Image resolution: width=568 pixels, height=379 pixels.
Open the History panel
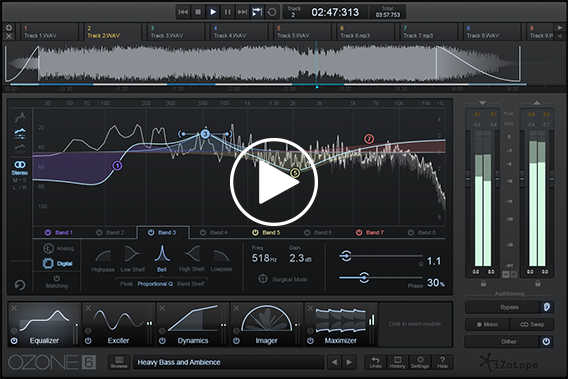397,362
